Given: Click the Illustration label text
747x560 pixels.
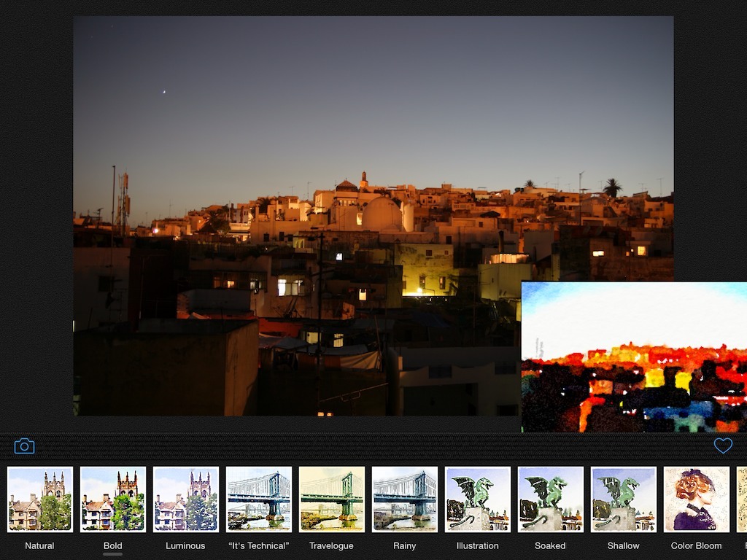Looking at the screenshot, I should click(477, 545).
